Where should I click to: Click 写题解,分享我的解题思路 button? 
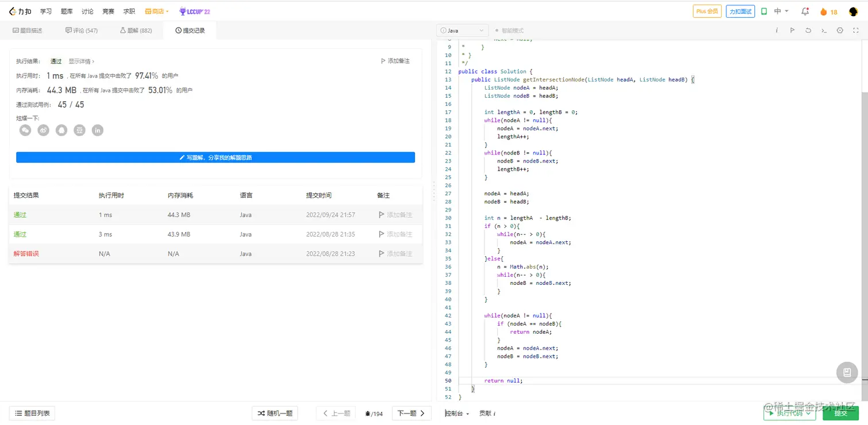pos(215,157)
